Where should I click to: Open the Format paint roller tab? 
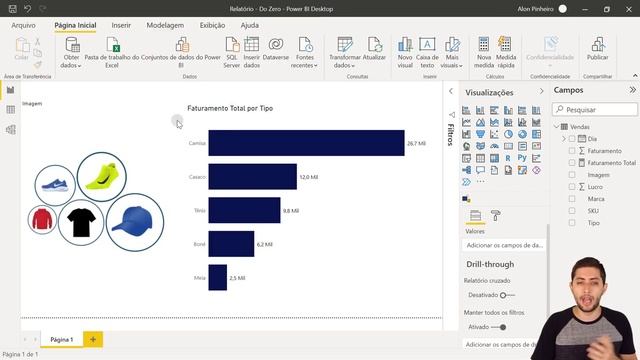(496, 216)
